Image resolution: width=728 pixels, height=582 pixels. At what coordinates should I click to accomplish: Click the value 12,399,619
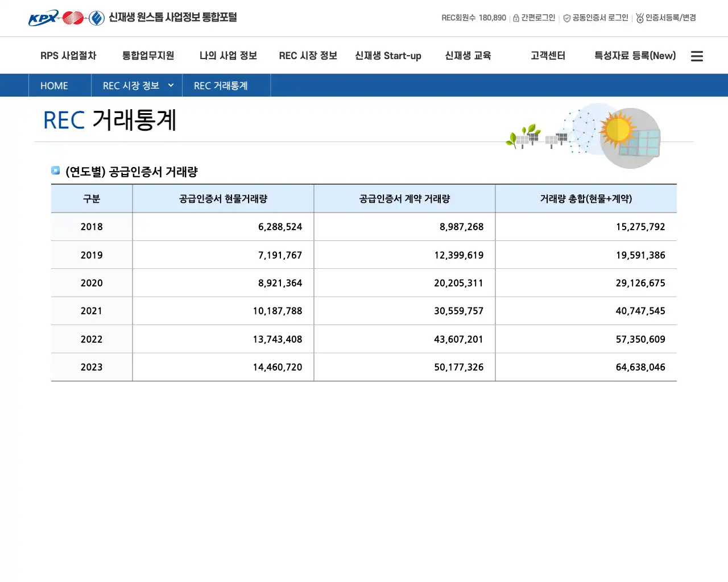pos(458,255)
